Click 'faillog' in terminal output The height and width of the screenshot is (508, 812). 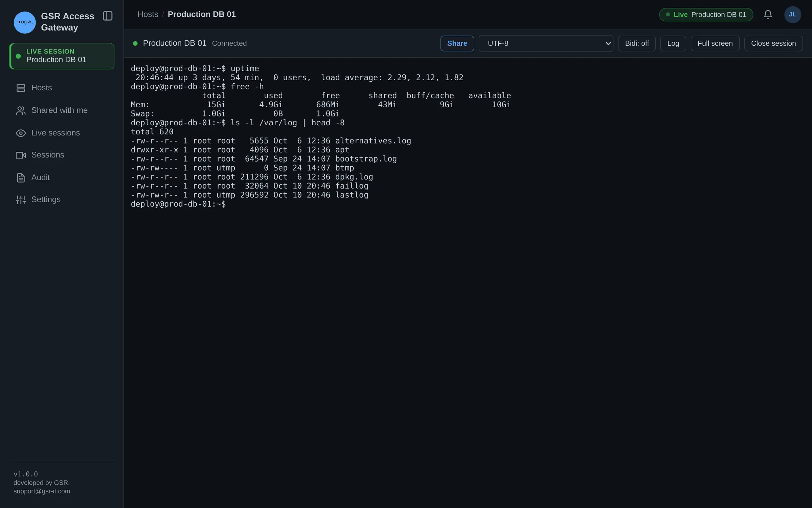[x=352, y=186]
